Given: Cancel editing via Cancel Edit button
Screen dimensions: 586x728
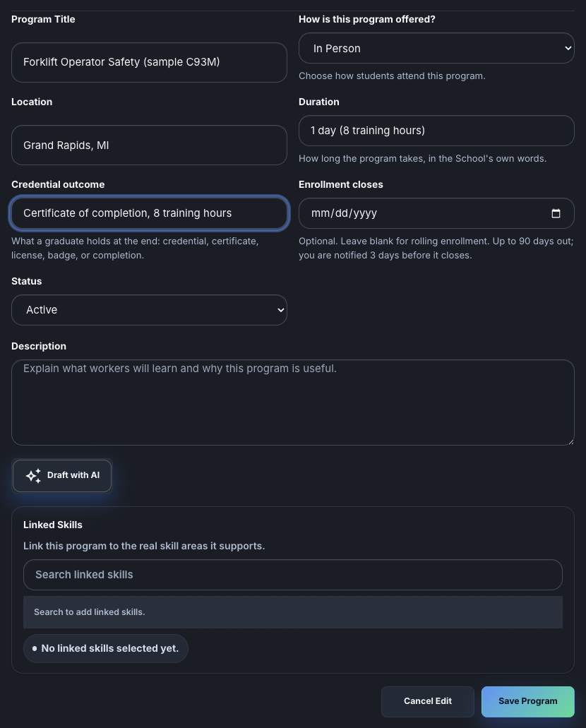Looking at the screenshot, I should [428, 702].
